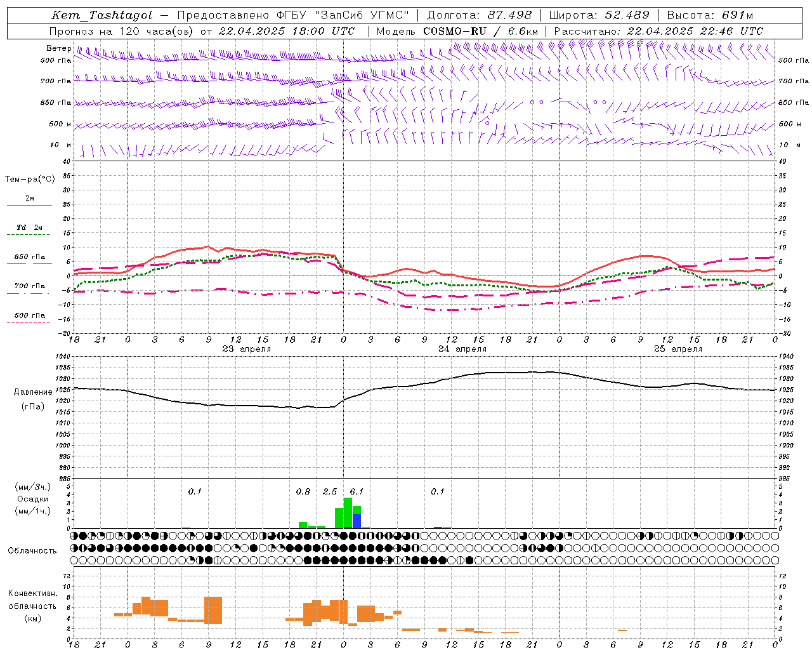The image size is (812, 650).
Task: Click the forecast start text 22.04.2025 18:00 UTC
Action: tap(287, 31)
